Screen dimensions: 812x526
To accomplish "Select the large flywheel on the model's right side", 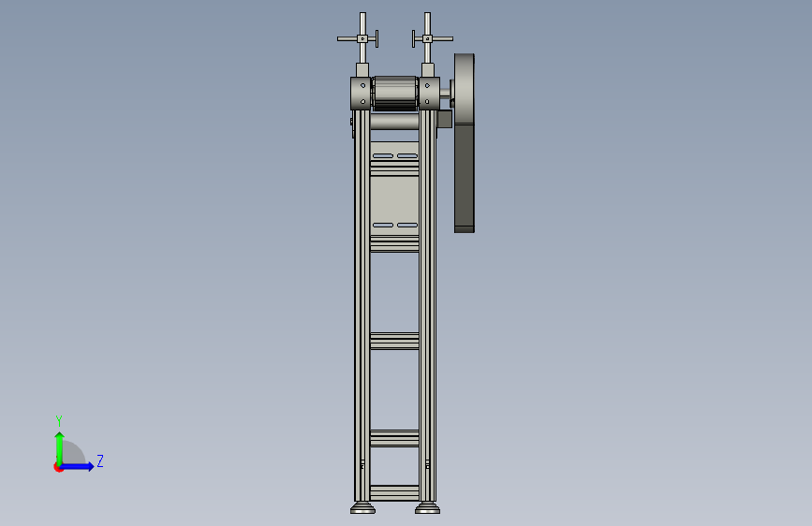I will coord(465,143).
